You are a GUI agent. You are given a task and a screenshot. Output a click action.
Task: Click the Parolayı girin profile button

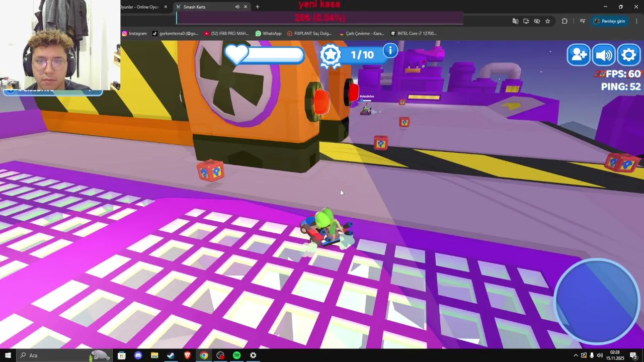609,21
